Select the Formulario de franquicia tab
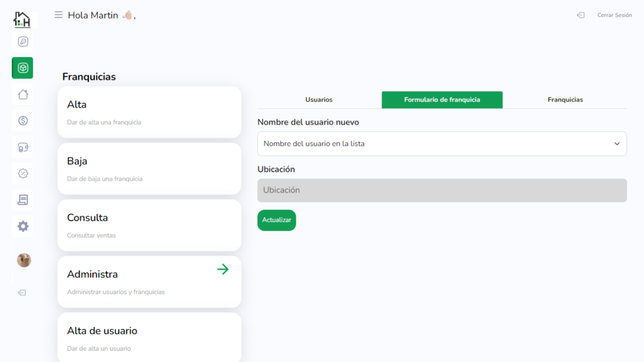 tap(442, 100)
